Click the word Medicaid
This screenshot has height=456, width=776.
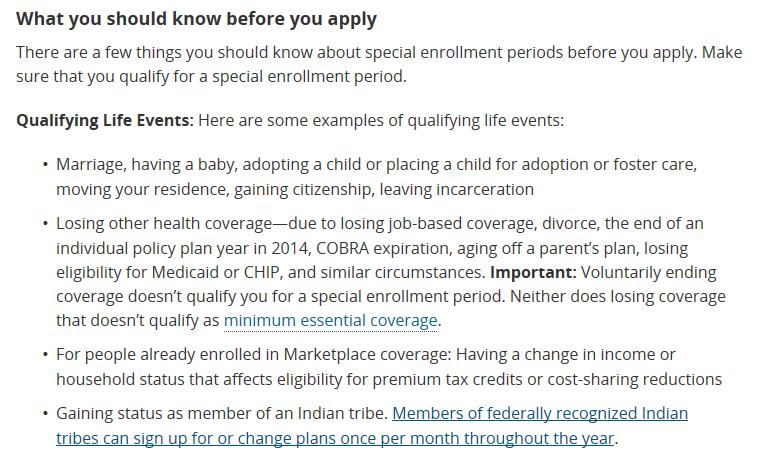[185, 273]
